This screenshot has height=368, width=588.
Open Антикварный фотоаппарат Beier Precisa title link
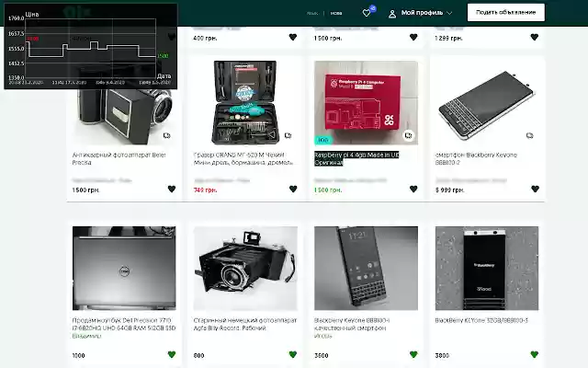coord(119,158)
